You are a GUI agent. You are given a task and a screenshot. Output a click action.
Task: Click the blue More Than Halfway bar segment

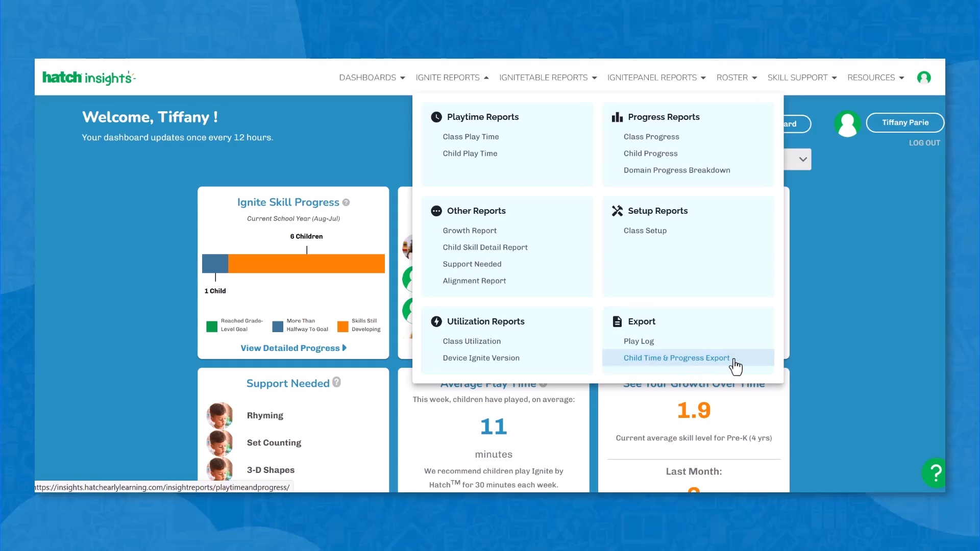pyautogui.click(x=215, y=264)
